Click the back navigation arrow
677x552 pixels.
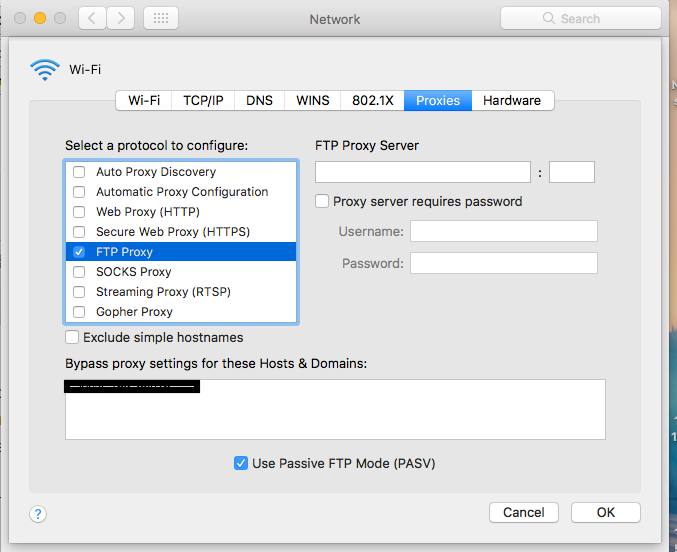[92, 18]
